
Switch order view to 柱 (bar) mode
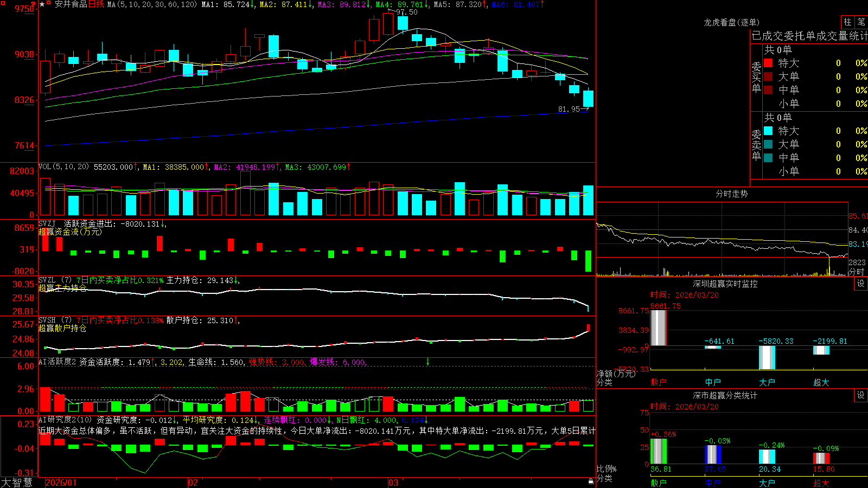[847, 22]
